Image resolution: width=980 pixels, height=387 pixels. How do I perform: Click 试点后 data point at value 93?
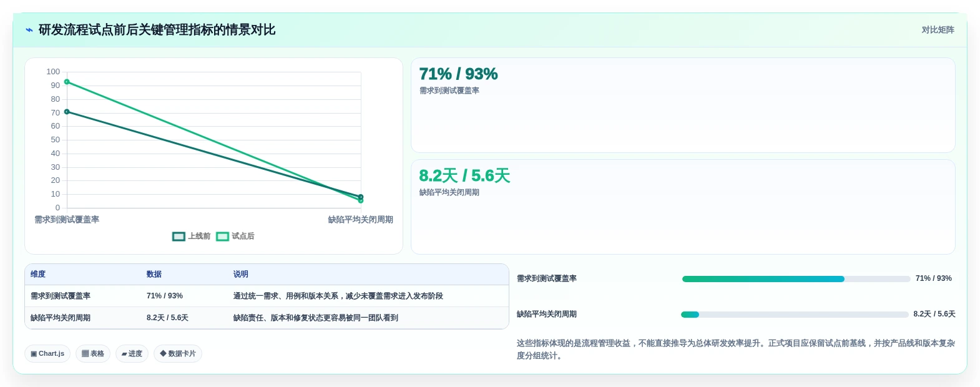click(67, 82)
